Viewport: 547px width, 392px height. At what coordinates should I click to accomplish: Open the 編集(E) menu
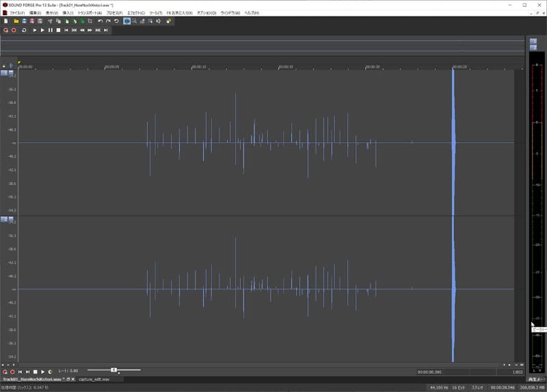click(35, 13)
